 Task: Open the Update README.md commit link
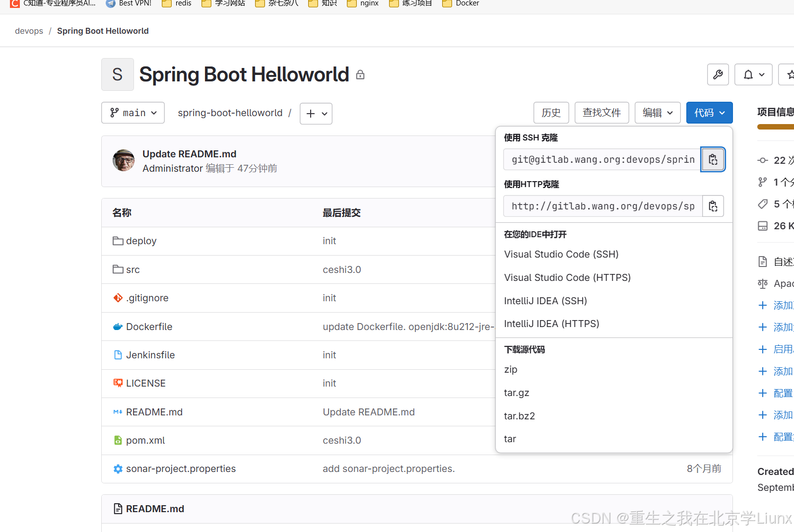pyautogui.click(x=189, y=154)
